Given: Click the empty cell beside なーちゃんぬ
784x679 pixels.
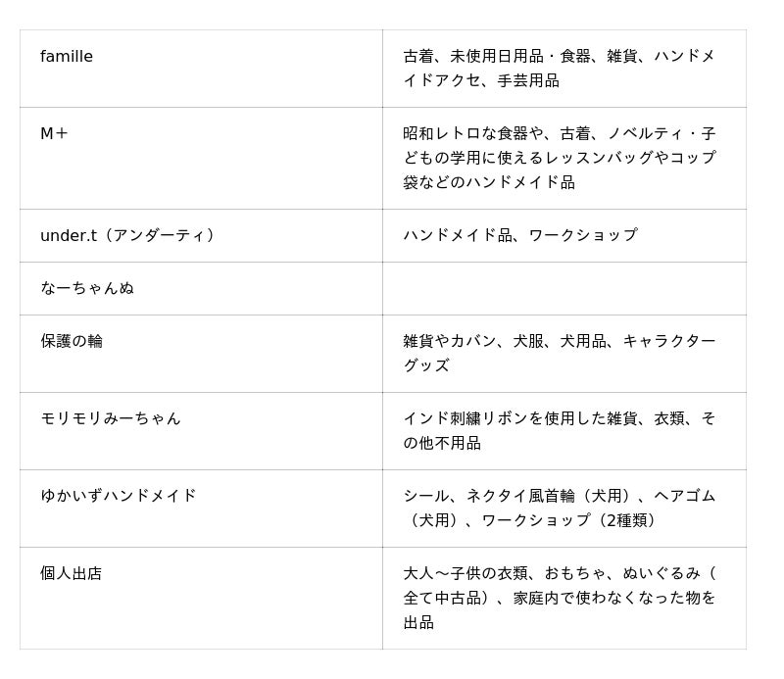Looking at the screenshot, I should click(x=563, y=289).
